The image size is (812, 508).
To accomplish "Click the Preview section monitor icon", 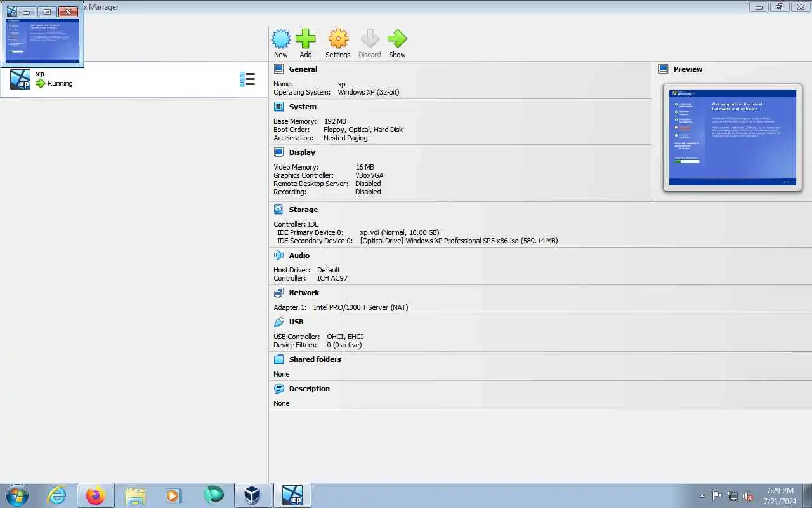I will coord(664,69).
